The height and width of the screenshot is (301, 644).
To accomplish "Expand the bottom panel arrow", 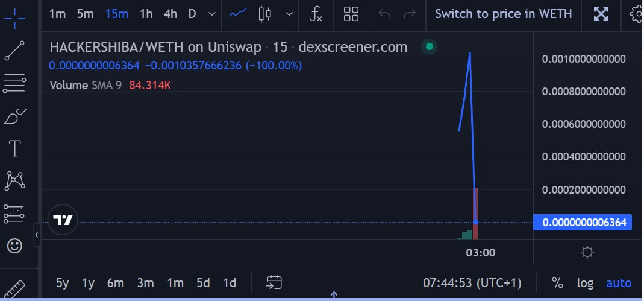I will [x=334, y=295].
